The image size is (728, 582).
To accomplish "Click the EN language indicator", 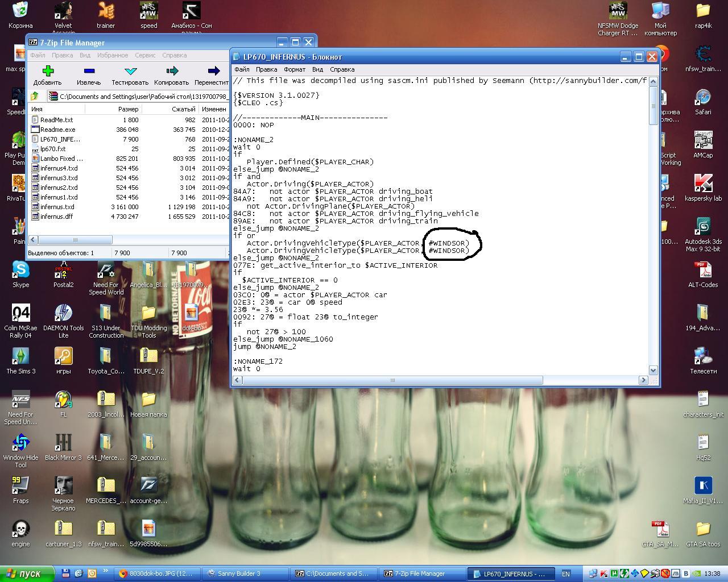I will [565, 574].
